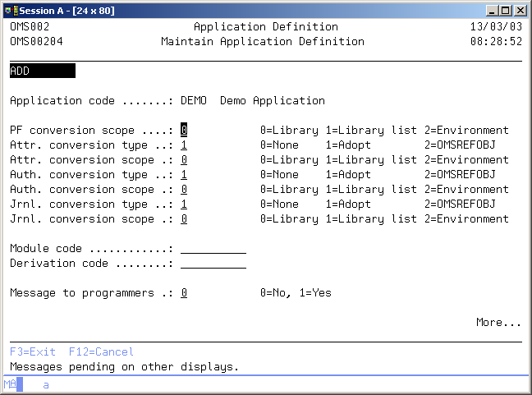Click the MA status indicator at bottom
This screenshot has width=532, height=395.
10,384
